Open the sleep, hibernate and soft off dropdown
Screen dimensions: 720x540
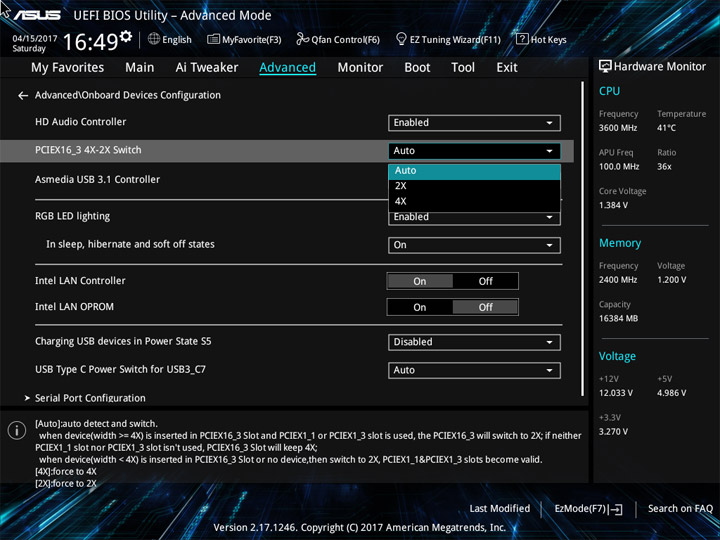tap(474, 245)
